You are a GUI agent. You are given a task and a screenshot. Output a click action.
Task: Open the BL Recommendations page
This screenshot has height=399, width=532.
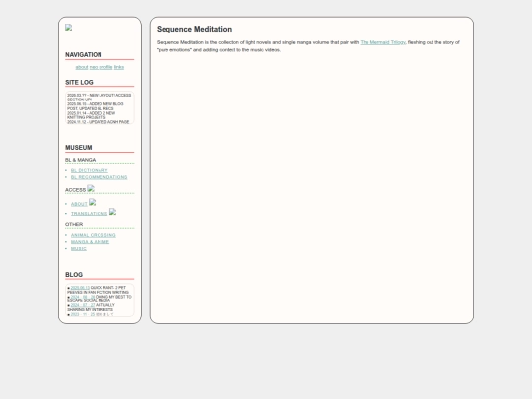[x=100, y=177]
